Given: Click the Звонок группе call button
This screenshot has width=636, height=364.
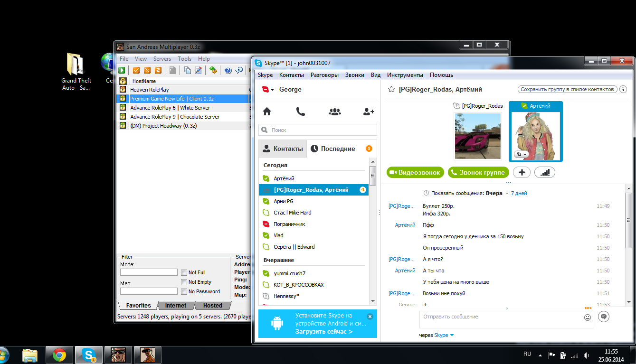Looking at the screenshot, I should [479, 172].
